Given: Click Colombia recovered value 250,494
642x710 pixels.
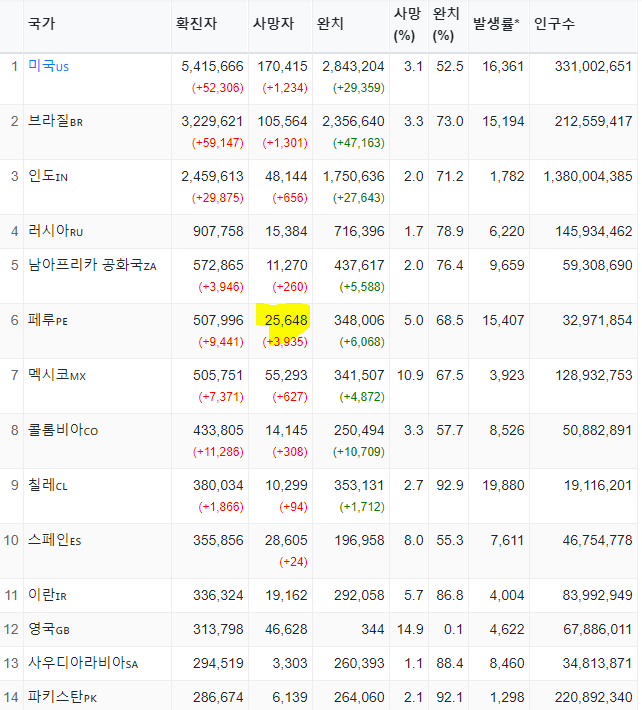Looking at the screenshot, I should coord(359,430).
